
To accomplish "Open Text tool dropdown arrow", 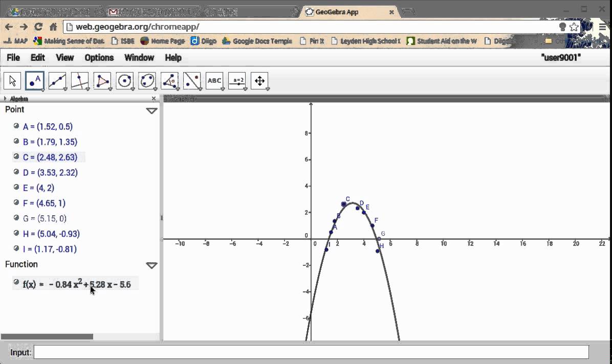I will click(x=223, y=89).
